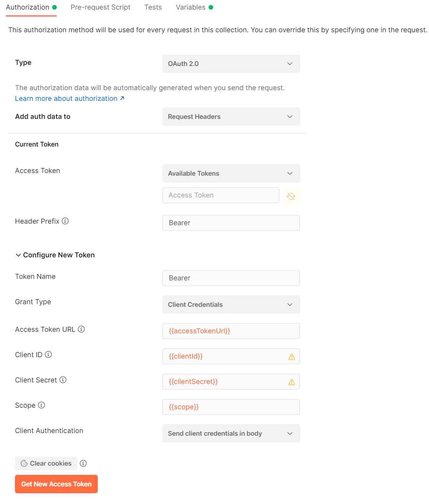Click the warning icon in the Client ID field
This screenshot has height=504, width=429.
292,356
